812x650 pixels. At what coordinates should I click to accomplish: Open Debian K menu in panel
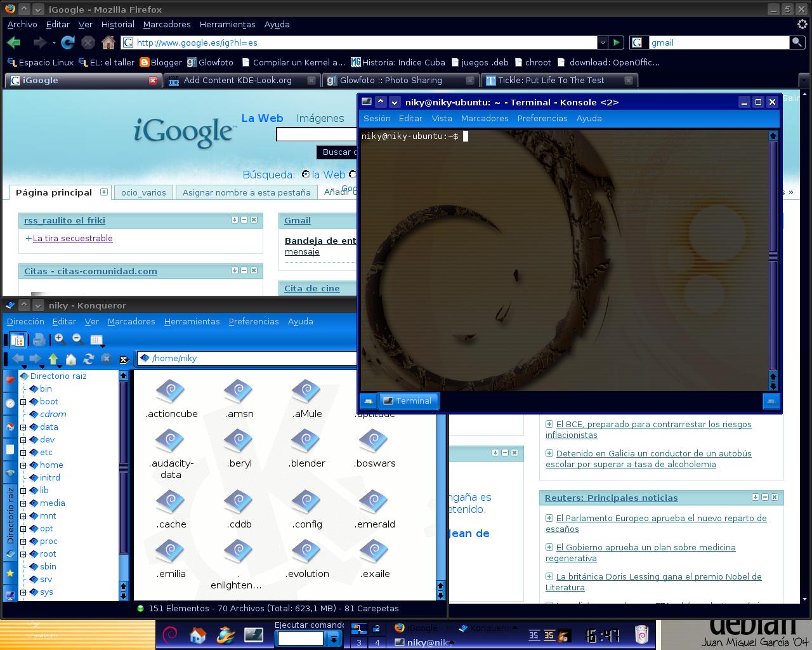click(169, 634)
